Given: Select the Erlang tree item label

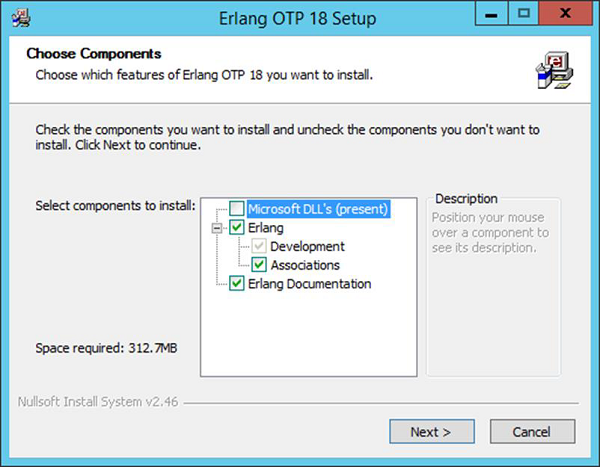Looking at the screenshot, I should (x=268, y=228).
